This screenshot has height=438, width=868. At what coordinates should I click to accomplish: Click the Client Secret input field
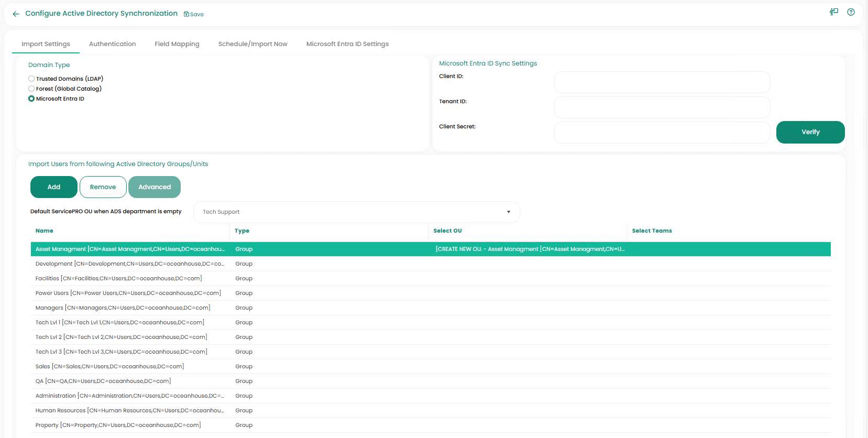click(x=662, y=133)
